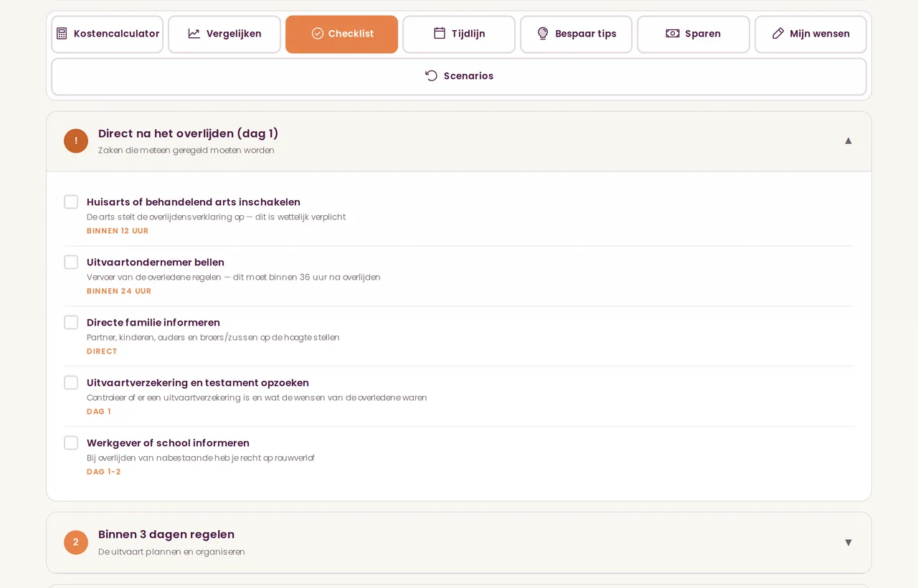Click the number 2 badge for 3-day section

76,542
